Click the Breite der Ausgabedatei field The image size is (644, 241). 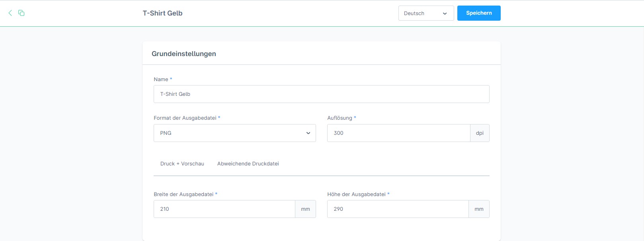tap(224, 209)
